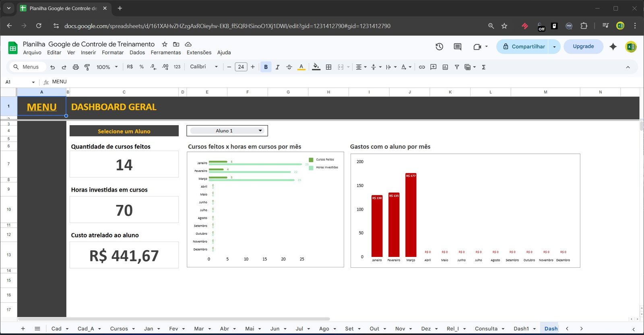Screen dimensions: 644x335
Task: Toggle strikethrough formatting
Action: (289, 67)
